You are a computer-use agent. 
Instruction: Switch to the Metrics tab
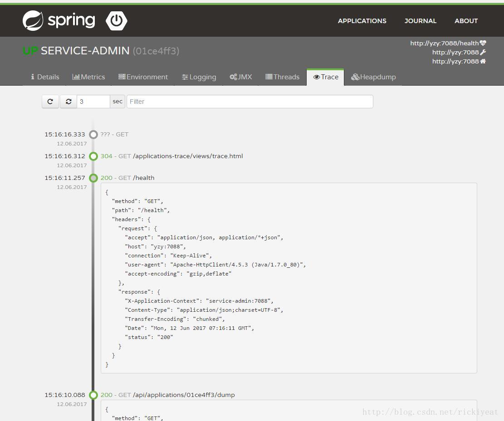pos(88,77)
